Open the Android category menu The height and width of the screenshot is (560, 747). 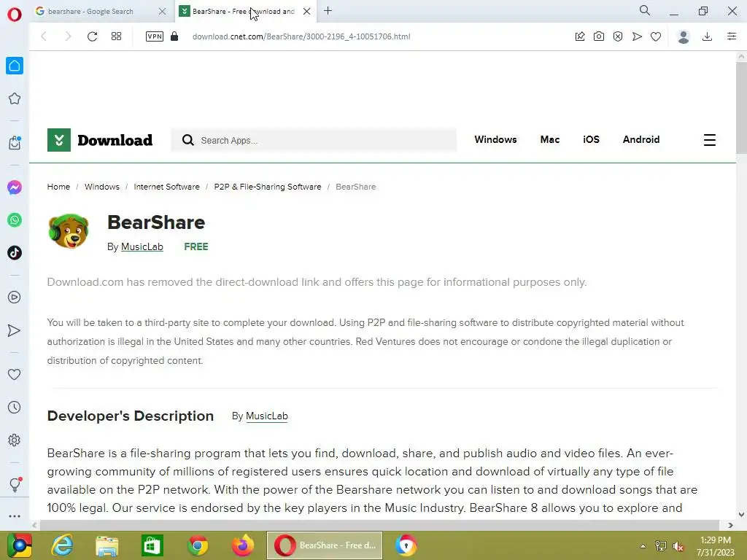tap(641, 139)
